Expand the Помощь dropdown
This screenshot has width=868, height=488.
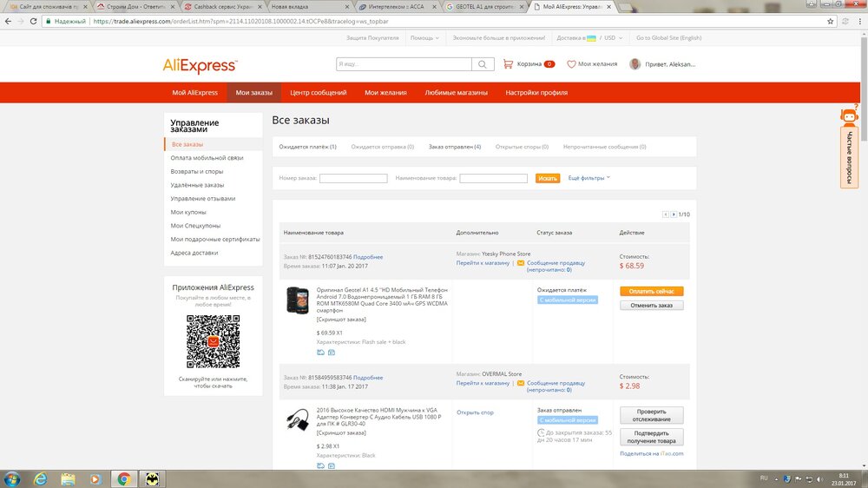[x=424, y=37]
